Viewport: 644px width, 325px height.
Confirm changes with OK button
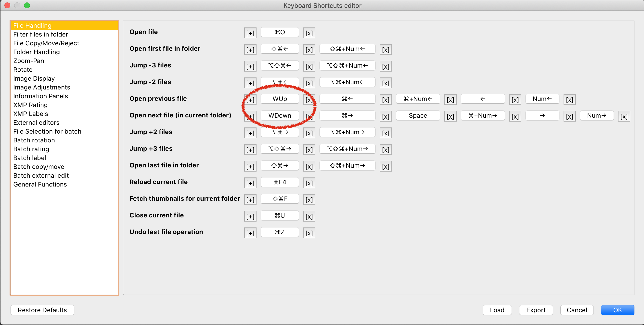[617, 310]
